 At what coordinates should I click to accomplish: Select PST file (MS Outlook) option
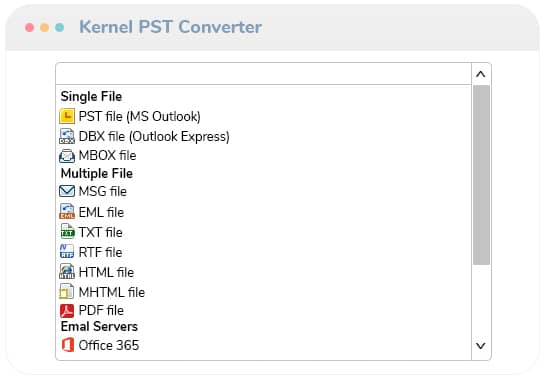click(x=139, y=116)
